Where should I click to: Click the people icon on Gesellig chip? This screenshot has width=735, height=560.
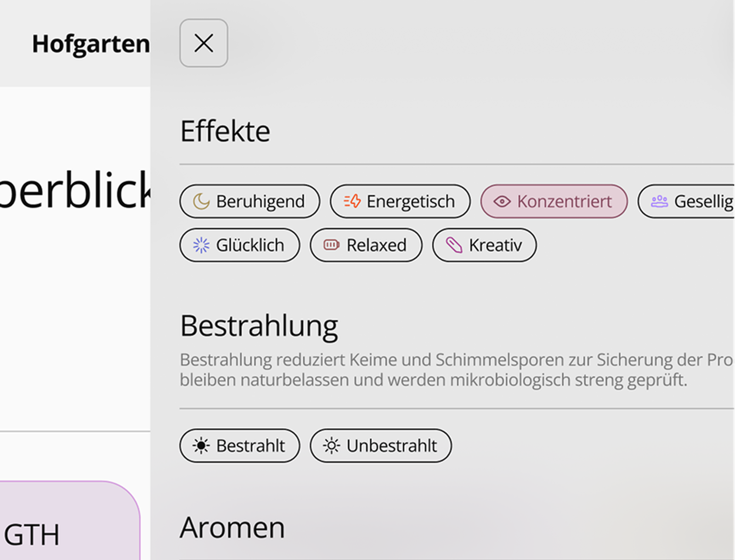660,201
